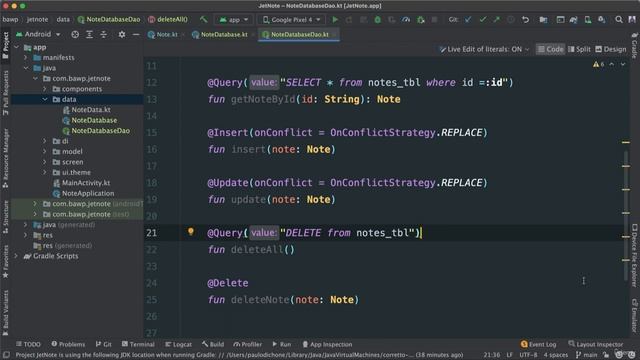Click UTF-8 encoding in status bar
This screenshot has height=360, width=640.
[x=528, y=355]
